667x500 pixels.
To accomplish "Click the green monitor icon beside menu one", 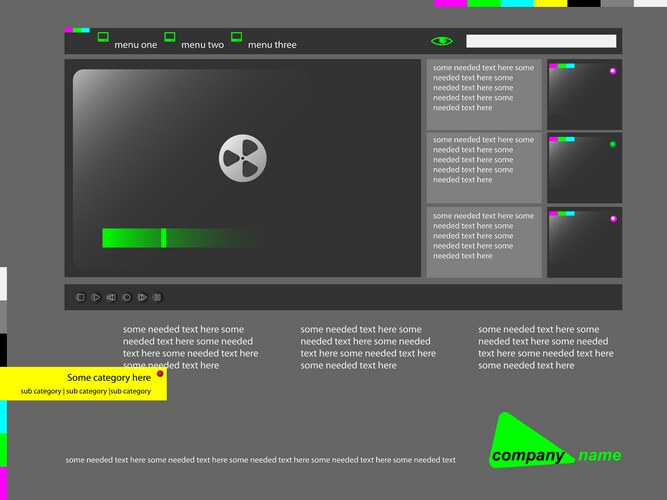I will click(x=103, y=37).
